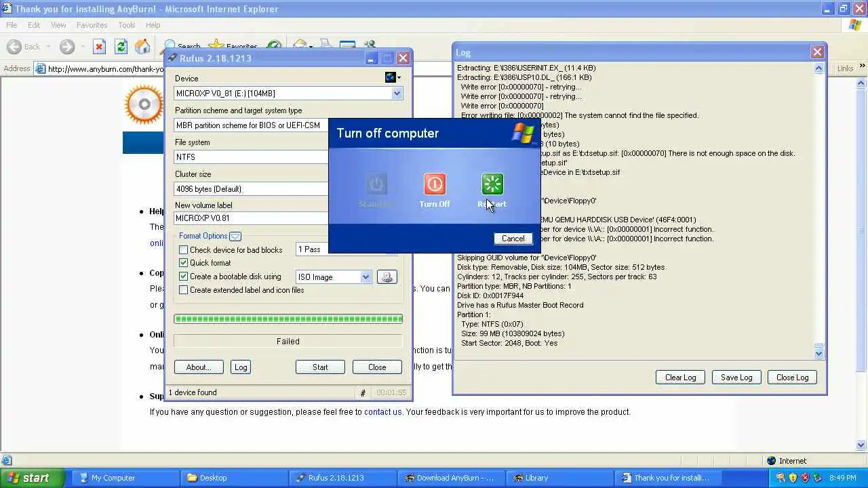
Task: Open the Help menu in Internet Explorer
Action: (153, 25)
